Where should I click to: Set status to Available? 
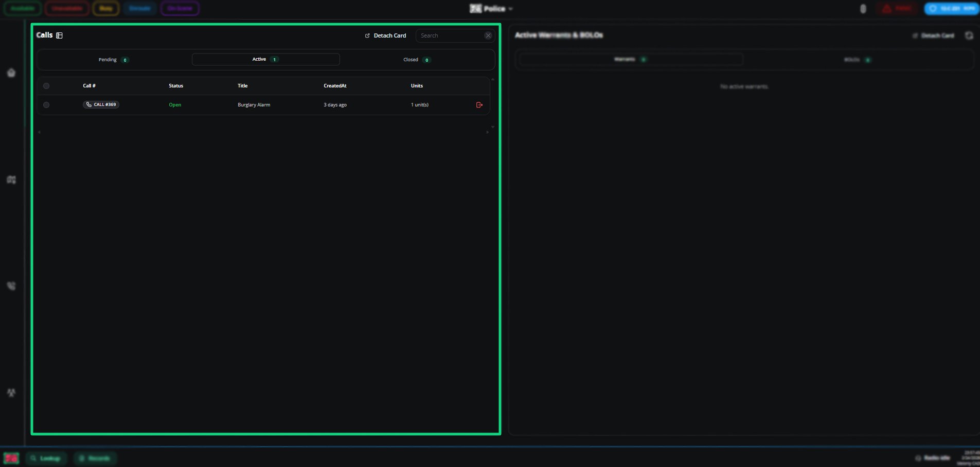(23, 8)
